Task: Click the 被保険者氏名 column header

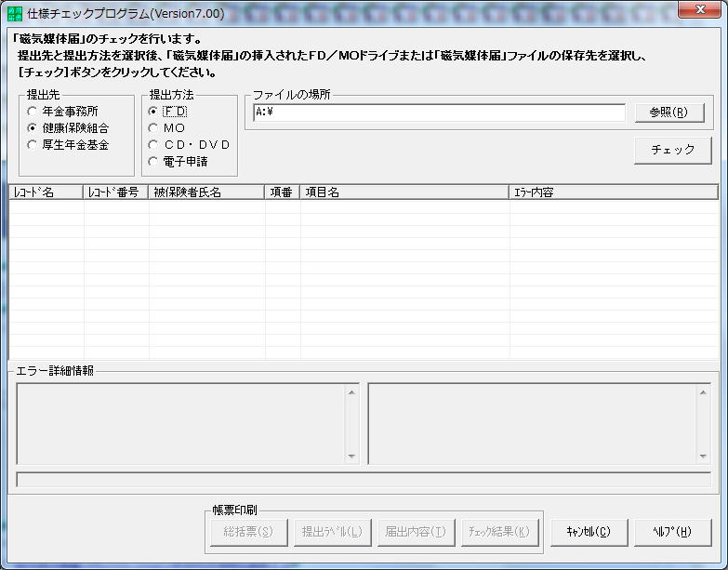Action: tap(206, 192)
